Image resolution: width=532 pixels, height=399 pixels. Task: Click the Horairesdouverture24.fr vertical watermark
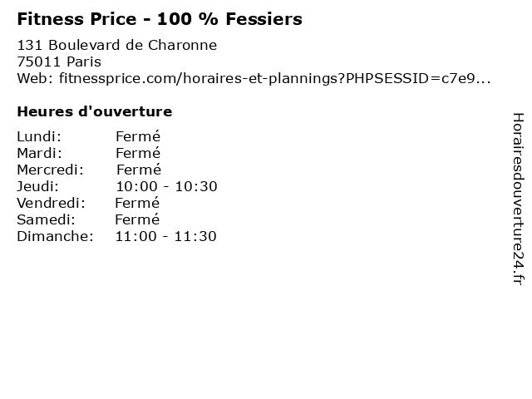coord(518,199)
